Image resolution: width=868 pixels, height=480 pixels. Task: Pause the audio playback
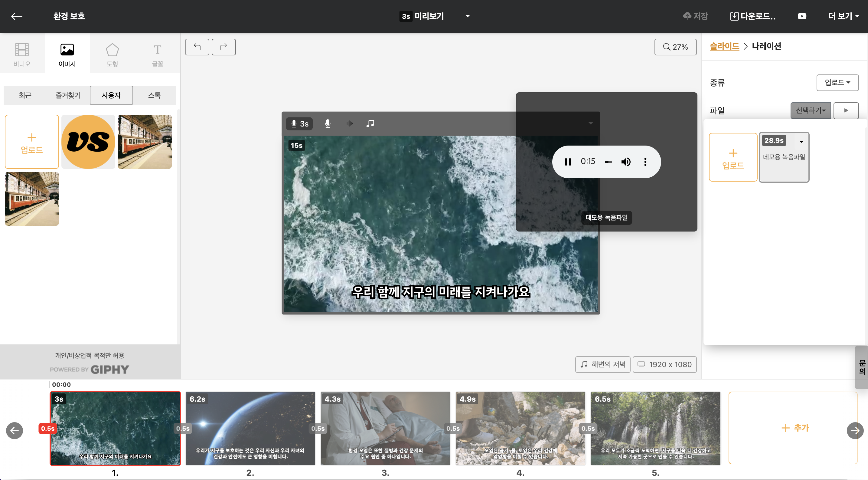(567, 162)
